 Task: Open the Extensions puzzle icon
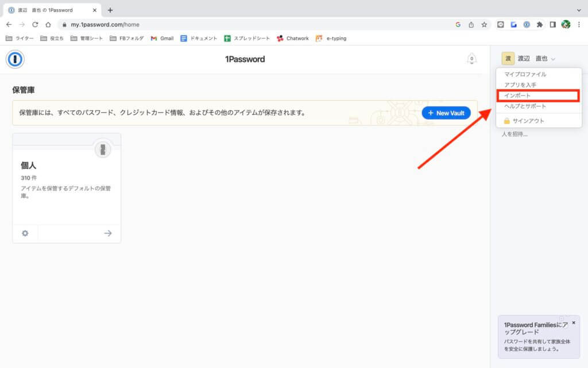(540, 24)
